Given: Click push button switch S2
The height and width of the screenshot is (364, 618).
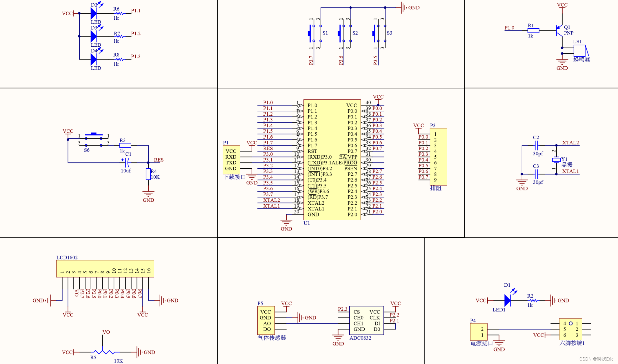Looking at the screenshot, I should pos(345,33).
